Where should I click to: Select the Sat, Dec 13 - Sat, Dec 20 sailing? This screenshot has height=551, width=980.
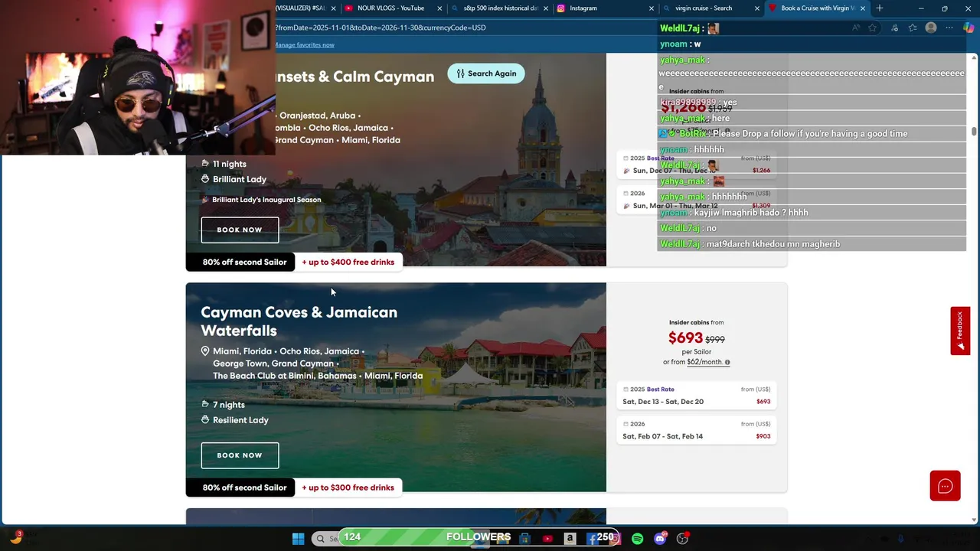(697, 396)
